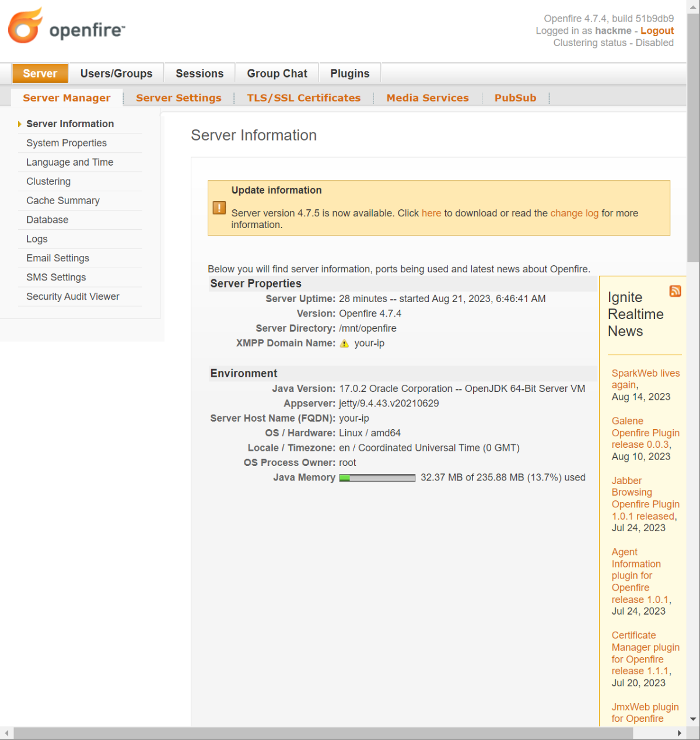
Task: Open SMS Settings
Action: tap(56, 278)
